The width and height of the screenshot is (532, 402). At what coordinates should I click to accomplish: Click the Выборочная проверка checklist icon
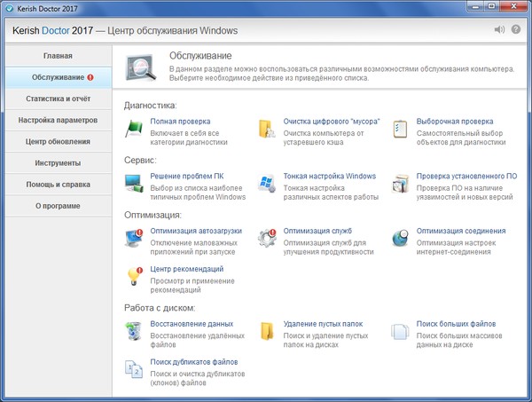click(401, 130)
